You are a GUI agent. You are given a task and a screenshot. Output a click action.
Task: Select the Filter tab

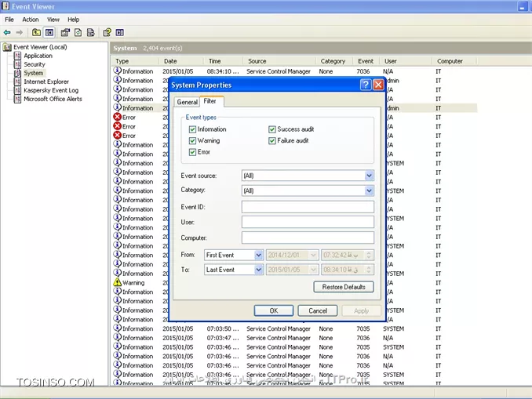pos(210,101)
